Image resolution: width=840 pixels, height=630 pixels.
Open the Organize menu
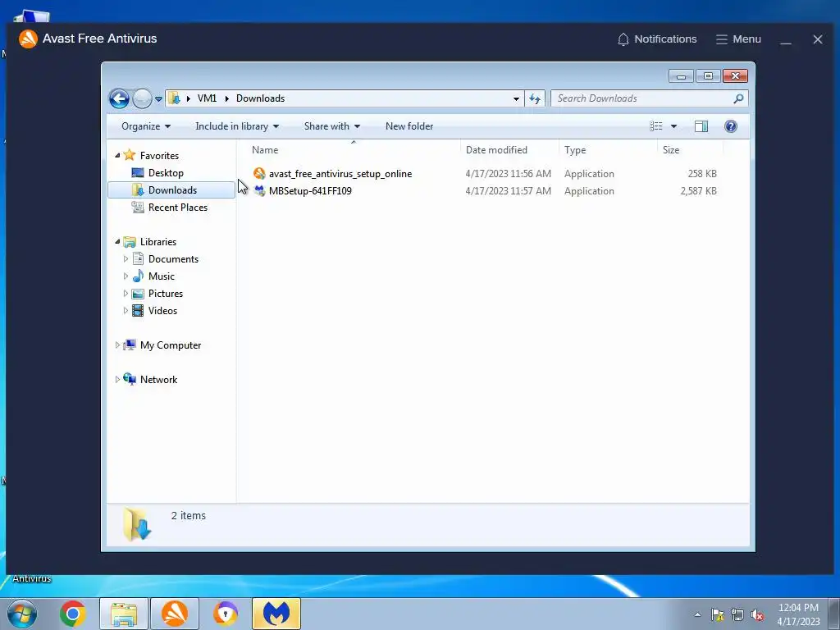pyautogui.click(x=146, y=126)
